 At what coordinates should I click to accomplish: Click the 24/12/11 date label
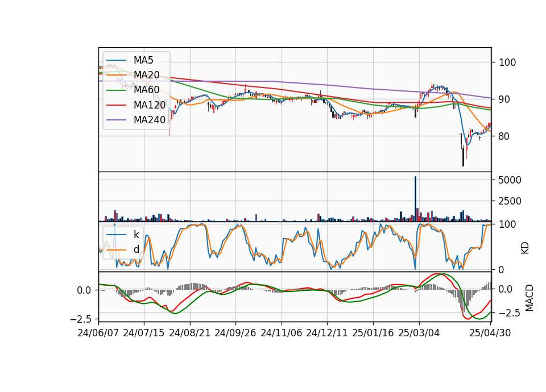[x=326, y=333]
